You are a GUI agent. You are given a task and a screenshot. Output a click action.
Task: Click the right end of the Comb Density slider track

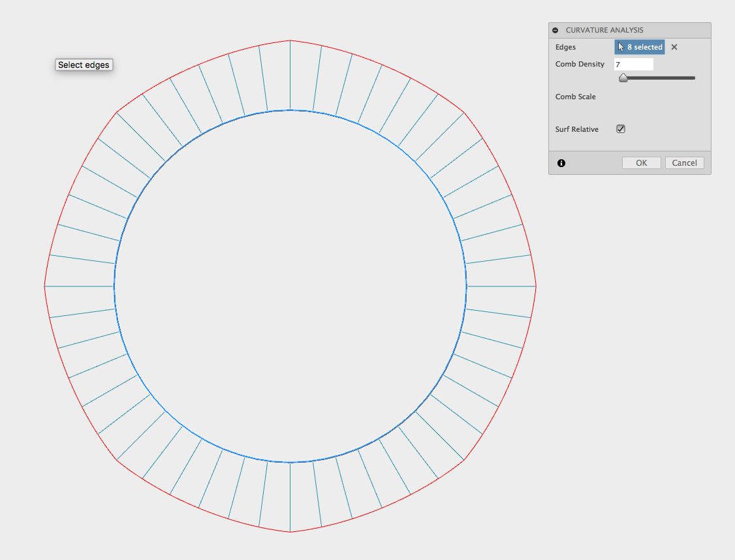pyautogui.click(x=694, y=78)
